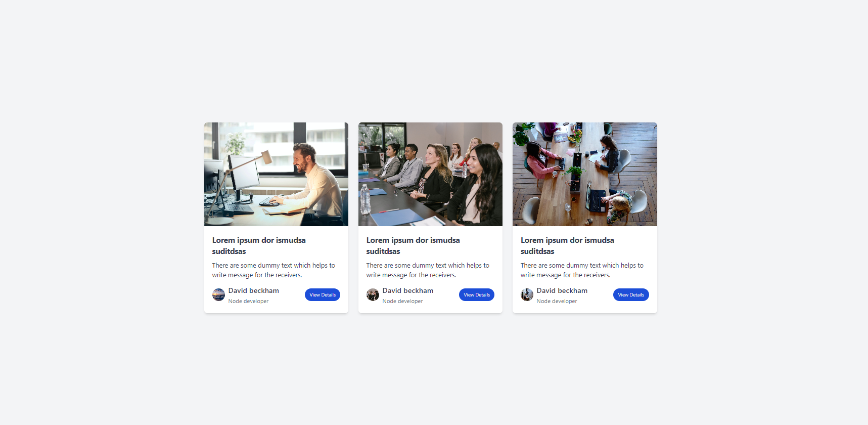Click Node developer label in third card
868x425 pixels.
click(x=557, y=301)
